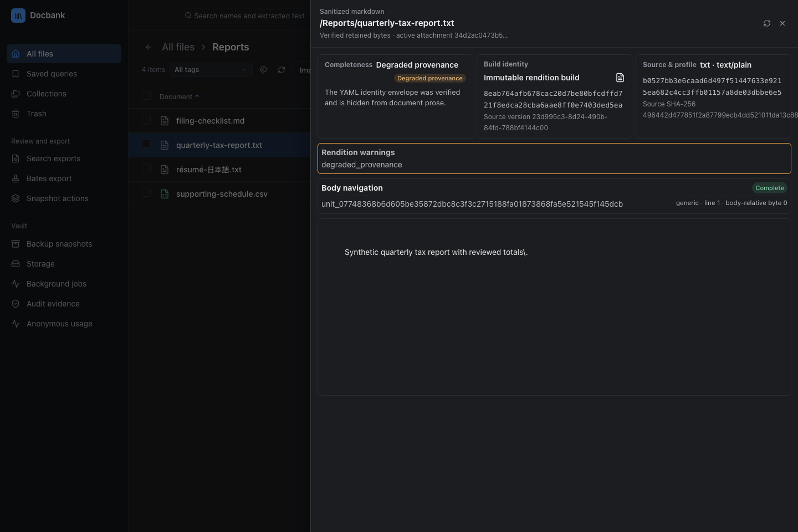The height and width of the screenshot is (532, 798).
Task: Click the Synthetic quarterly tax report body text
Action: [x=436, y=252]
